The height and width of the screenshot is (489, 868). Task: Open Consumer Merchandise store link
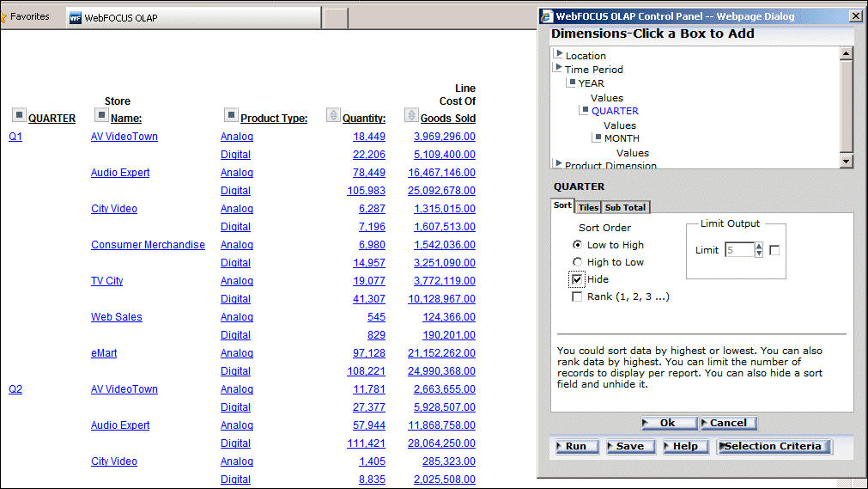pyautogui.click(x=148, y=244)
